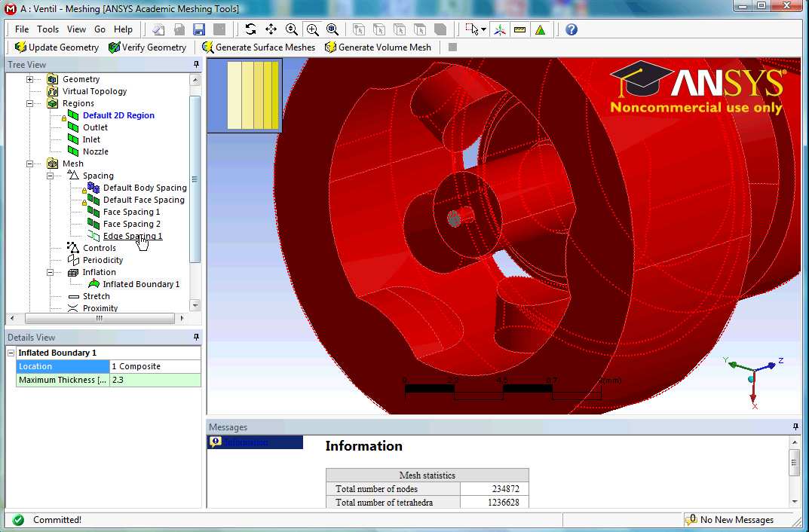Click the Inflation tree icon
This screenshot has width=809, height=532.
tap(72, 272)
